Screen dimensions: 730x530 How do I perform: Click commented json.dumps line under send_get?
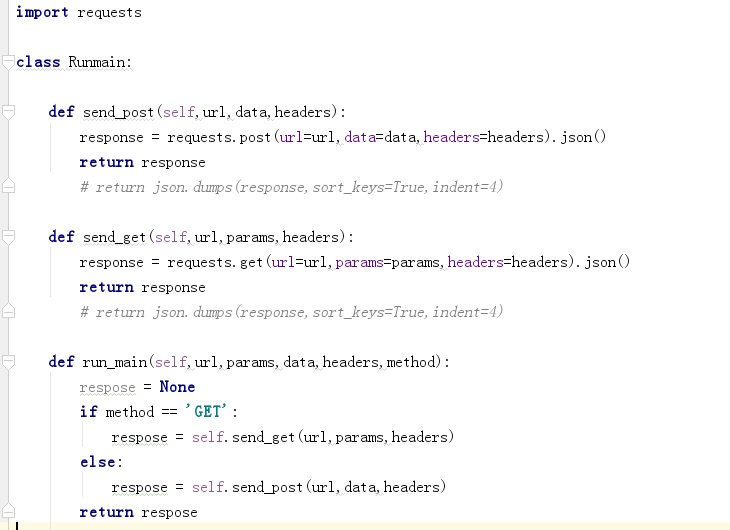coord(291,312)
